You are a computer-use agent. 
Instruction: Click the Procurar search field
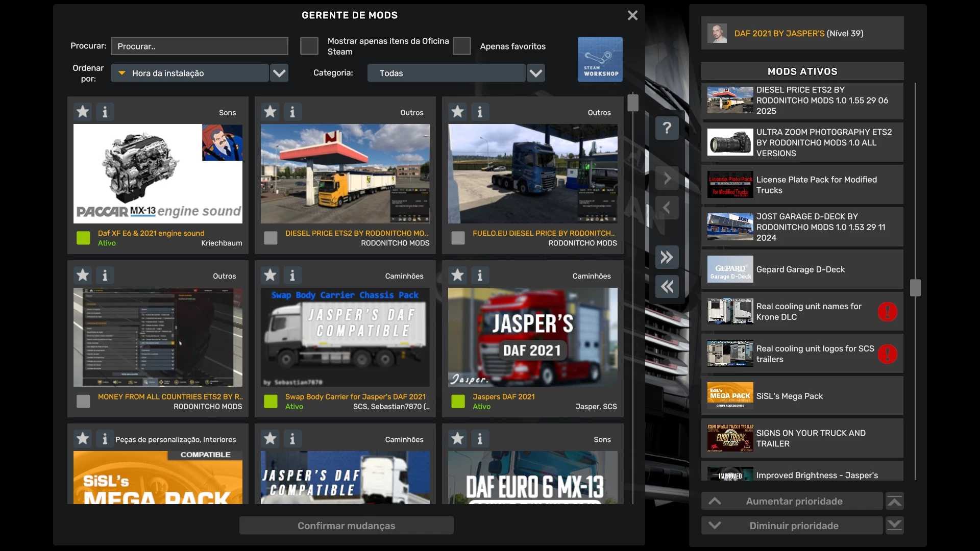(200, 46)
